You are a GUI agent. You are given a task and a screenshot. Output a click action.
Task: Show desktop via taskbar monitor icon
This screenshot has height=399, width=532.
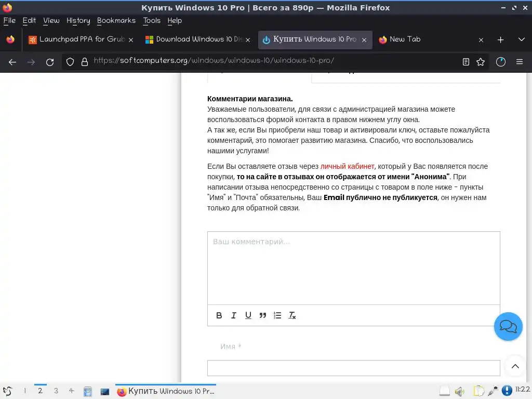[x=105, y=392]
